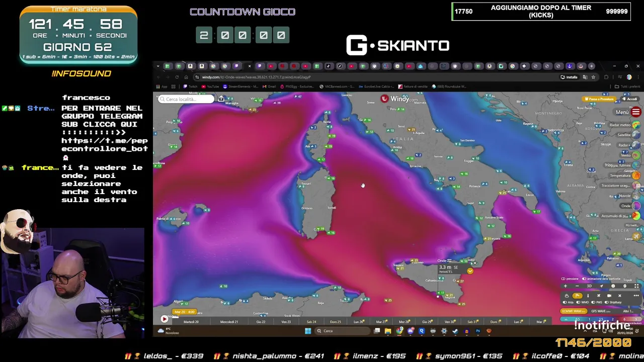Switch map to Vento wind layer
The image size is (644, 362).
(x=636, y=155)
